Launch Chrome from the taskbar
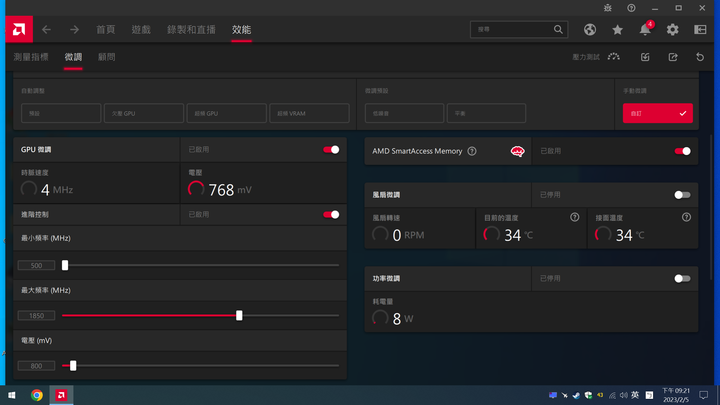This screenshot has height=405, width=720. tap(37, 395)
